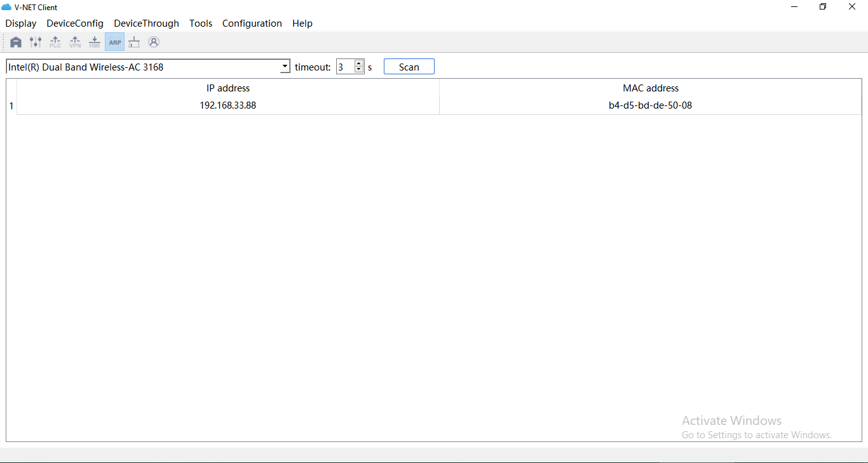Open the Tools menu

click(201, 23)
